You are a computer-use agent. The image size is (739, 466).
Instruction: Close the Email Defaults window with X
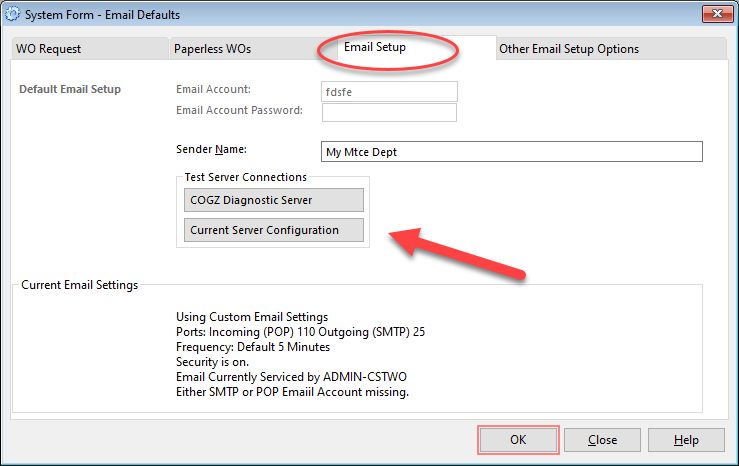pyautogui.click(x=717, y=14)
